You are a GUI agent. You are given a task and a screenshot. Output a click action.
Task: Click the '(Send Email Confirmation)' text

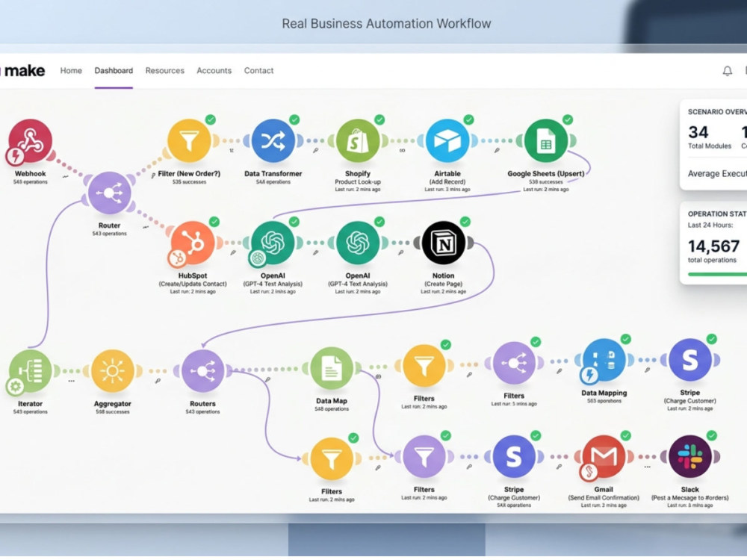tap(604, 497)
